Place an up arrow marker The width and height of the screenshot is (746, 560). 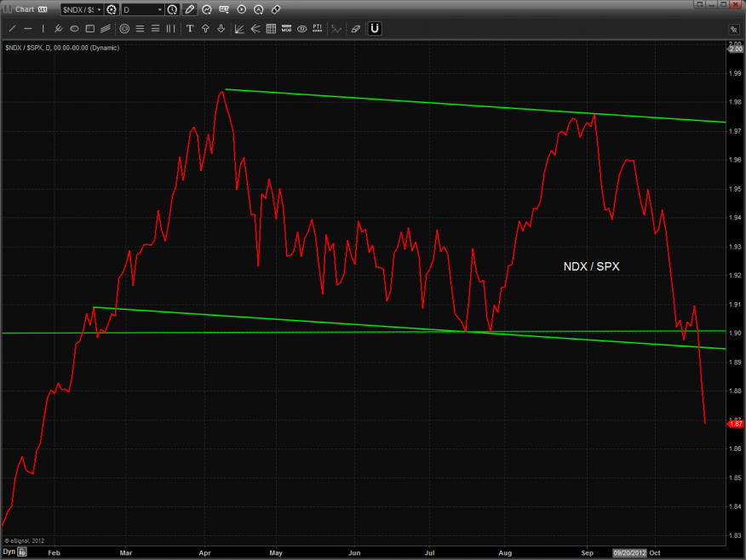[x=205, y=29]
